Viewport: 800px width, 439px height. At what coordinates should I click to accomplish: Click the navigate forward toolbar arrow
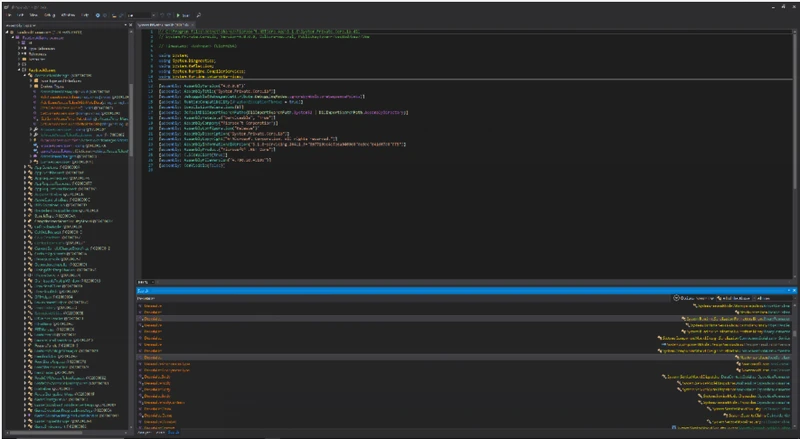105,15
